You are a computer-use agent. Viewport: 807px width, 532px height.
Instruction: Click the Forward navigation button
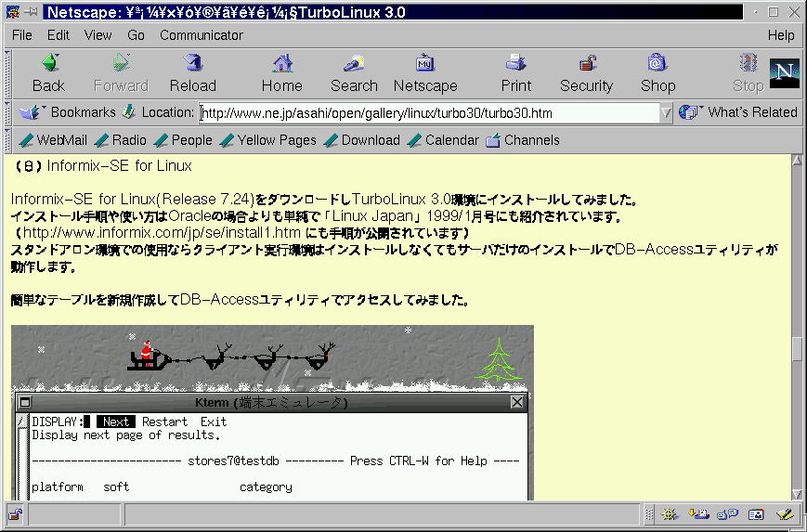(x=121, y=73)
